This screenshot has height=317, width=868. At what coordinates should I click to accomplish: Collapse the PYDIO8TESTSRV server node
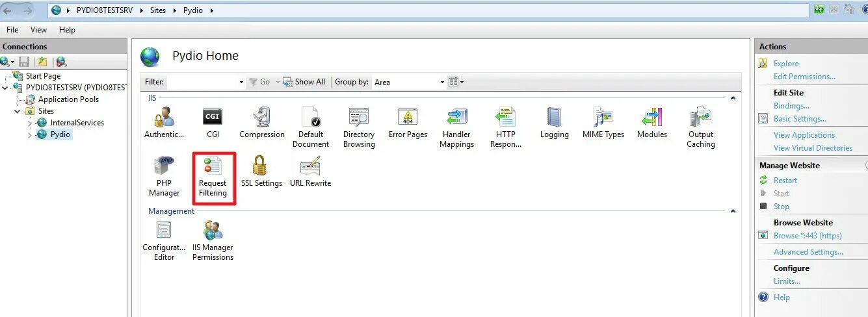6,88
